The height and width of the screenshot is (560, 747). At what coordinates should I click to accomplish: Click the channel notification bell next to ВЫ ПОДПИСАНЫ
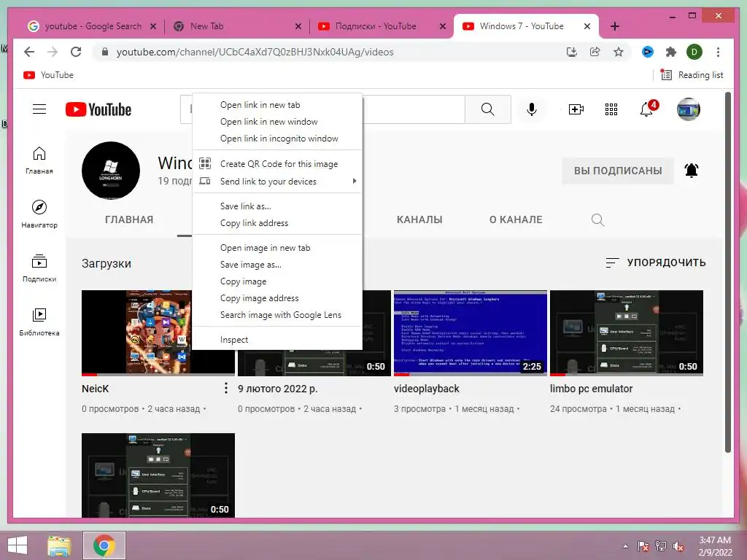pyautogui.click(x=692, y=171)
